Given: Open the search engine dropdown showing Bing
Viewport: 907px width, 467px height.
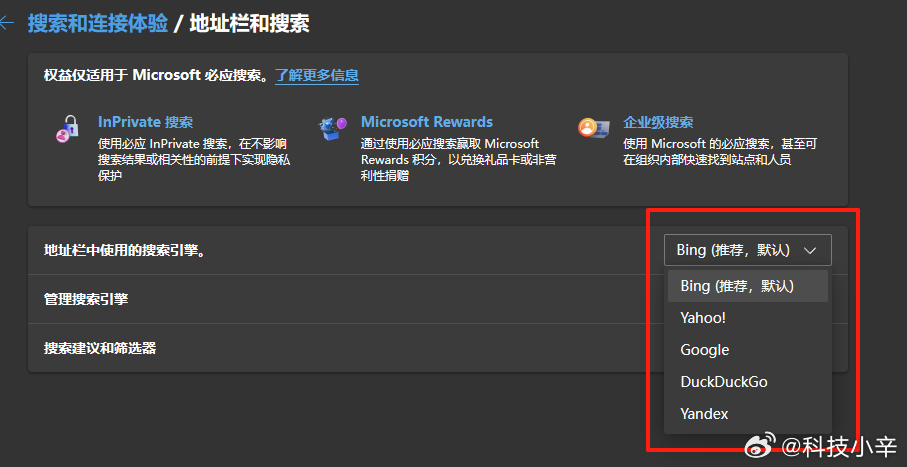Looking at the screenshot, I should 747,250.
